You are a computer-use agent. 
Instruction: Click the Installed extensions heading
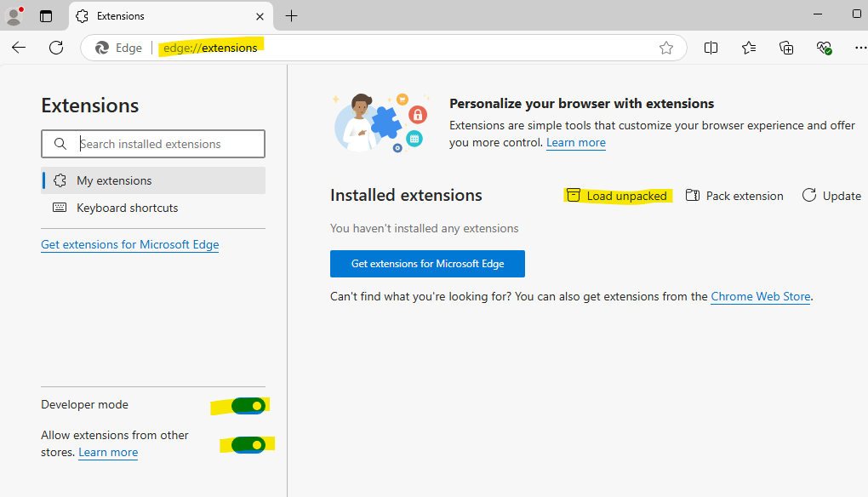click(x=406, y=196)
